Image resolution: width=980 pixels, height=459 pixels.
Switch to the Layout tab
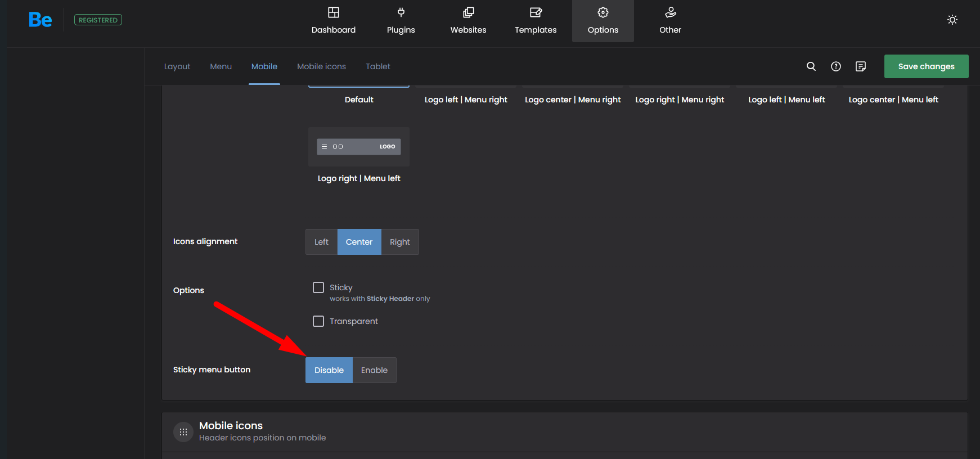(177, 66)
